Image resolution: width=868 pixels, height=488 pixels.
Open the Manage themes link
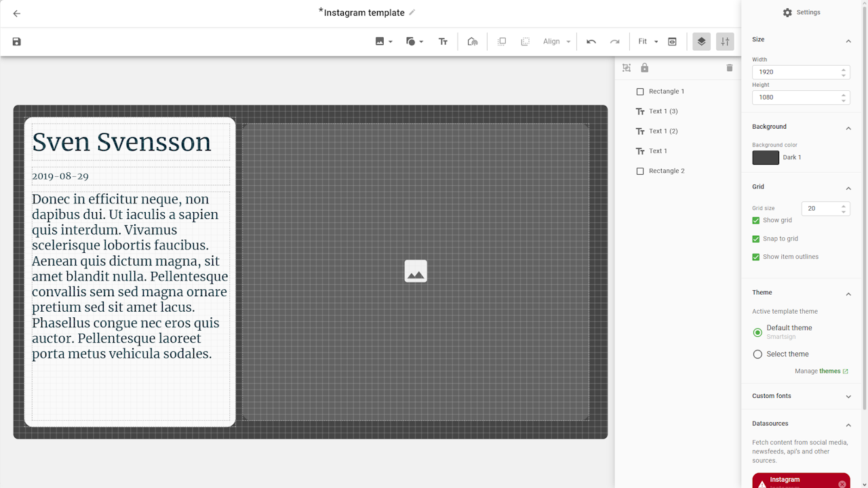[x=821, y=371]
